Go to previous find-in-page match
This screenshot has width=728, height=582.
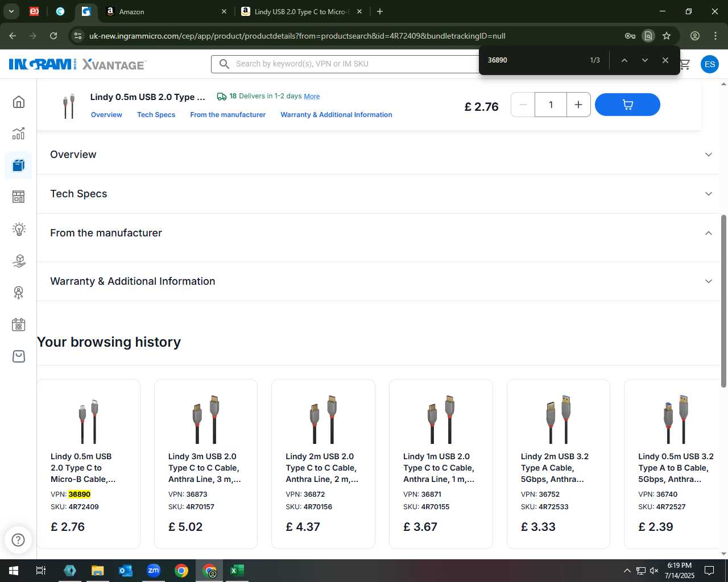click(624, 60)
